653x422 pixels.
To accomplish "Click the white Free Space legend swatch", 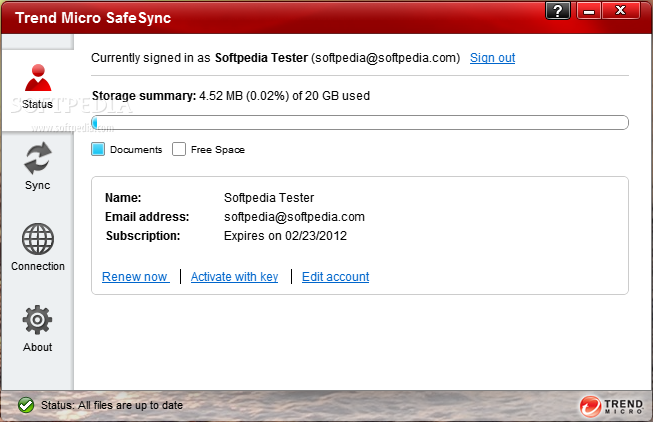I will (179, 149).
